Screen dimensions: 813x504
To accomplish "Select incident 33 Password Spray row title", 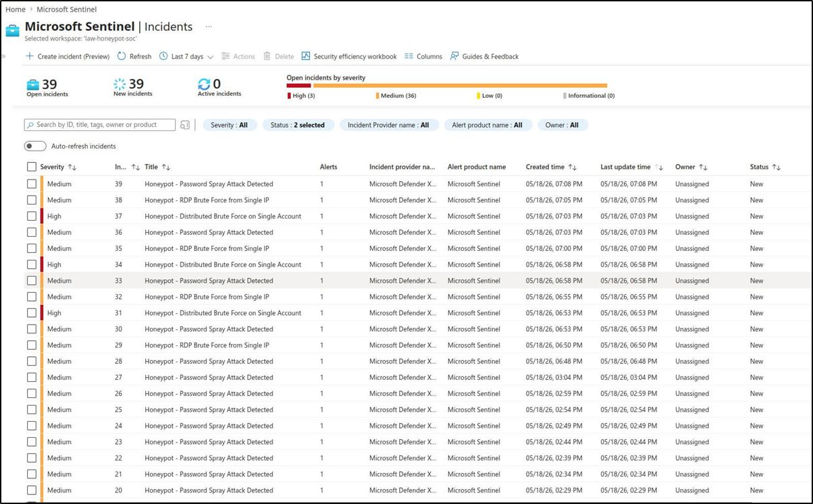I will (x=209, y=281).
